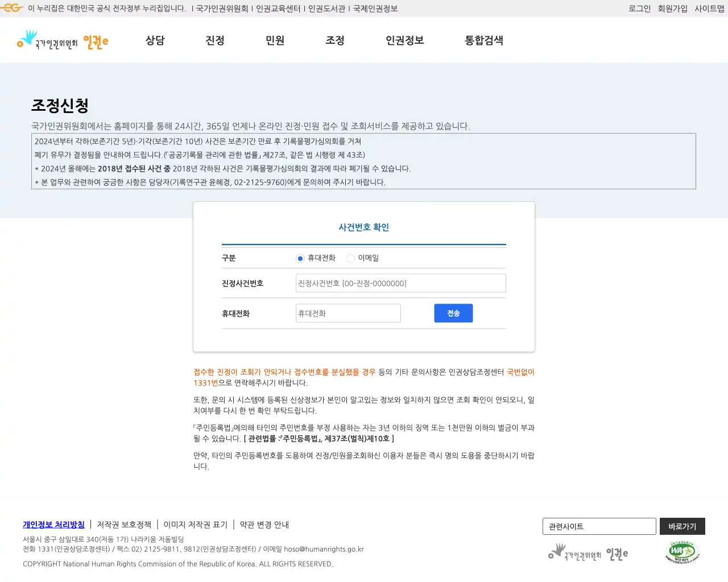The height and width of the screenshot is (582, 728).
Task: Select the 이메일 radio option
Action: click(x=350, y=258)
